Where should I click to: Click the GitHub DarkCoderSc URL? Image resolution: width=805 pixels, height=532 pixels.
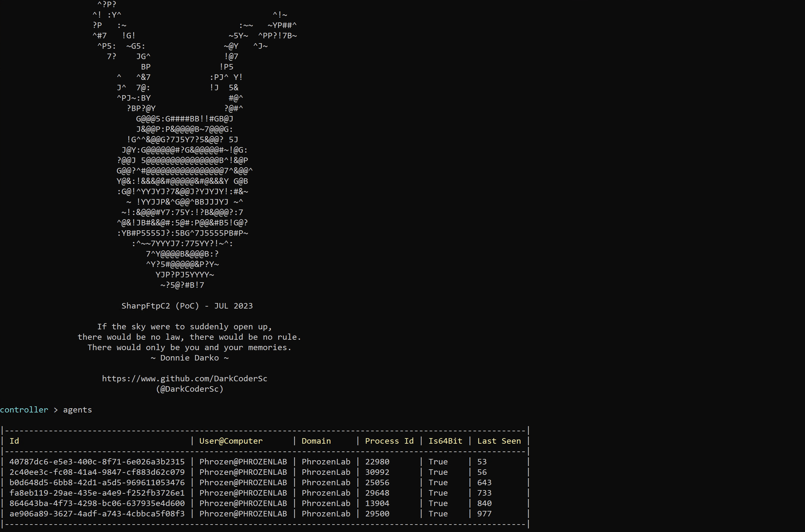tap(185, 379)
